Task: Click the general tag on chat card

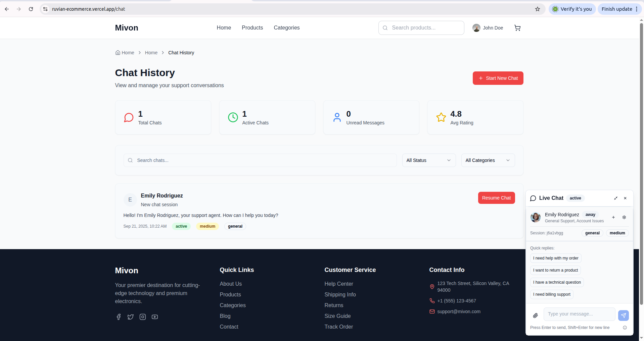Action: 235,226
